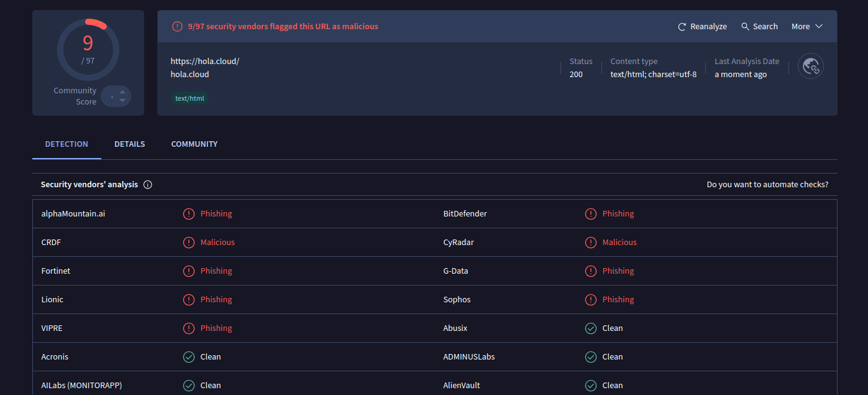This screenshot has width=868, height=395.
Task: Click Abusix's Clean verdict text
Action: pos(613,328)
